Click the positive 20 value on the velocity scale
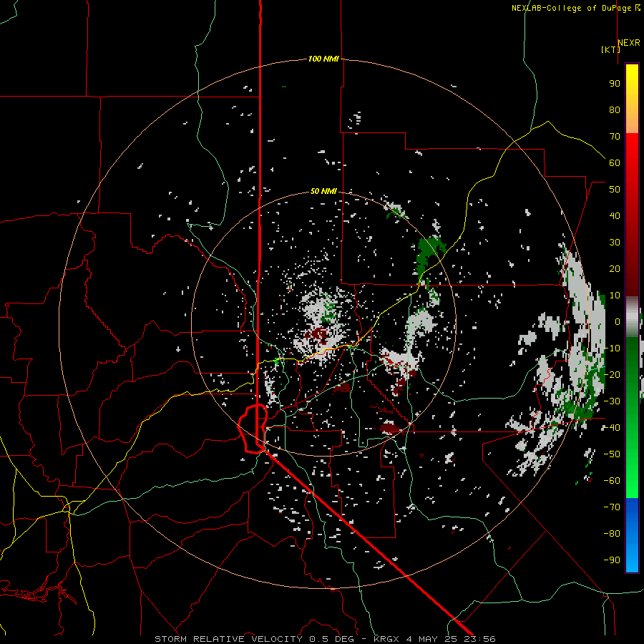 [615, 269]
